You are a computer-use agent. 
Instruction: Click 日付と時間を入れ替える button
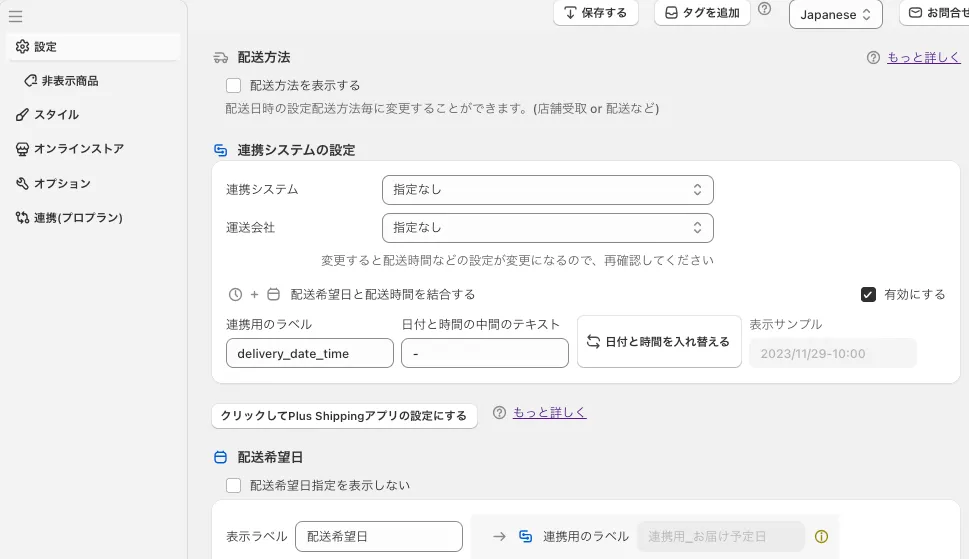[x=657, y=342]
